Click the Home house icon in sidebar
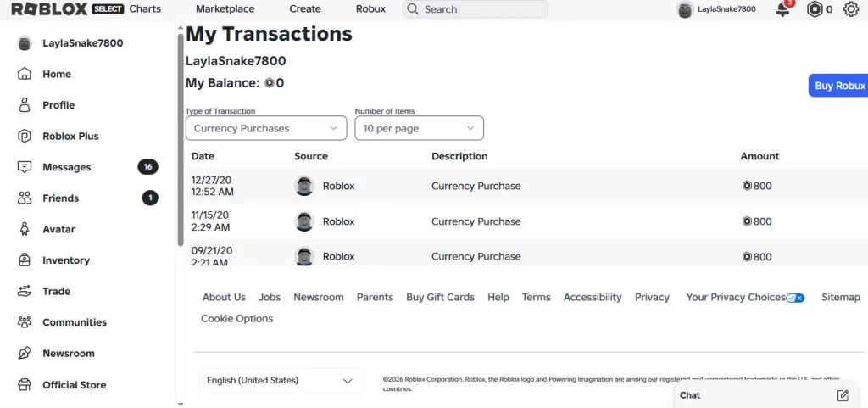The image size is (868, 408). coord(25,74)
